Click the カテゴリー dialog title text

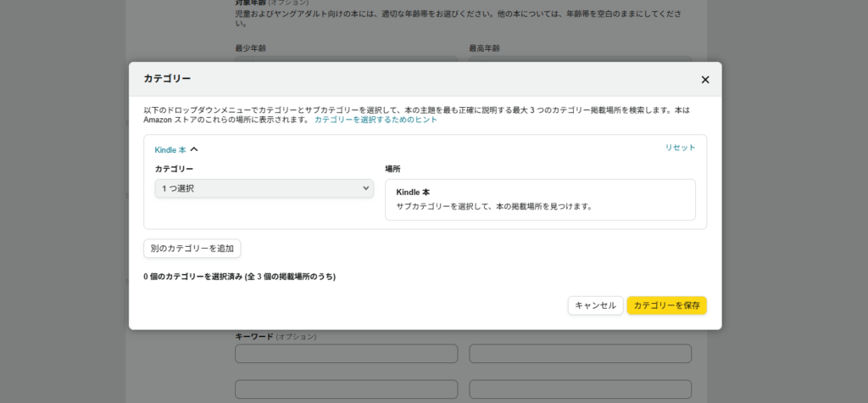pos(167,79)
